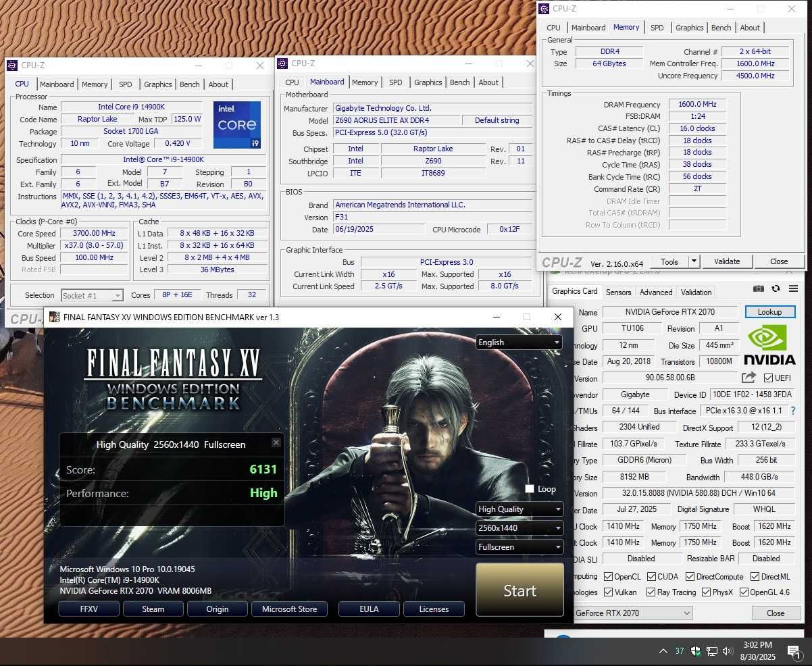Click the CPU-Z memory window Close button
This screenshot has width=812, height=666.
click(x=779, y=261)
